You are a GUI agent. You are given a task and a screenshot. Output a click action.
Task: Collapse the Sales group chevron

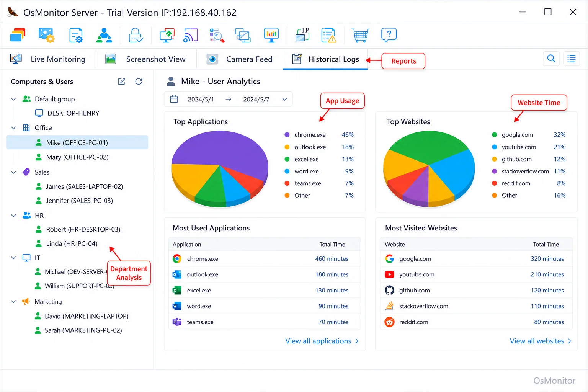click(13, 172)
